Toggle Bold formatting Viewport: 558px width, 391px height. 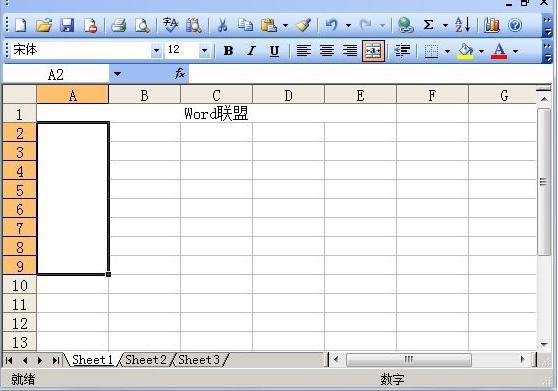(228, 51)
